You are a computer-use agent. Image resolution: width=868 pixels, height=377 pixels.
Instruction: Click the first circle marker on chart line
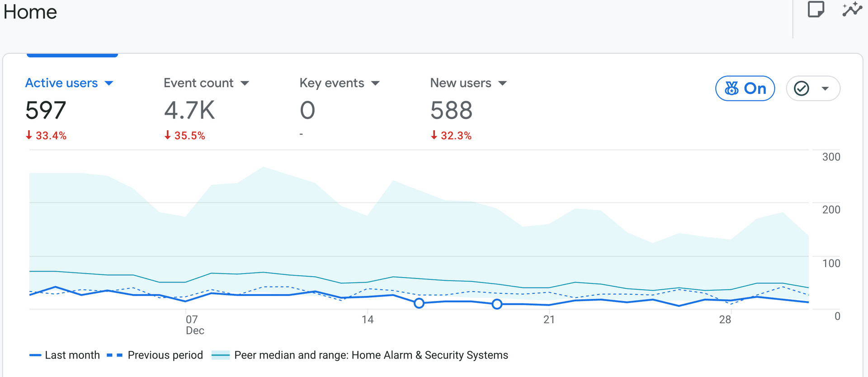click(419, 303)
